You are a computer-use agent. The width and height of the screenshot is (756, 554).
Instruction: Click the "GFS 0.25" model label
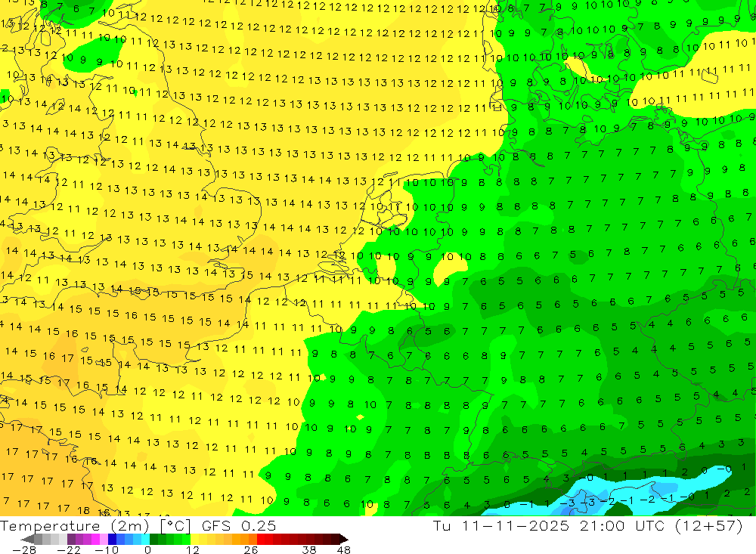[239, 525]
